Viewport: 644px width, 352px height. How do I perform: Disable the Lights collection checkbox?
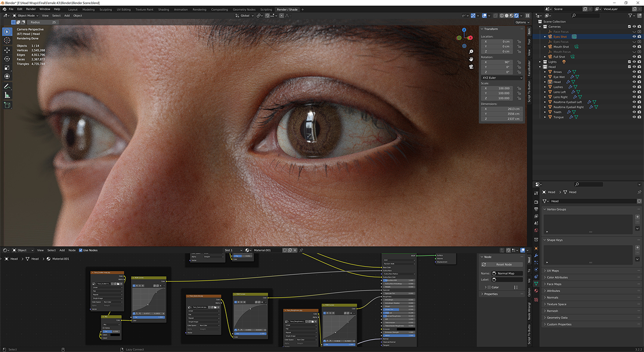coord(630,61)
